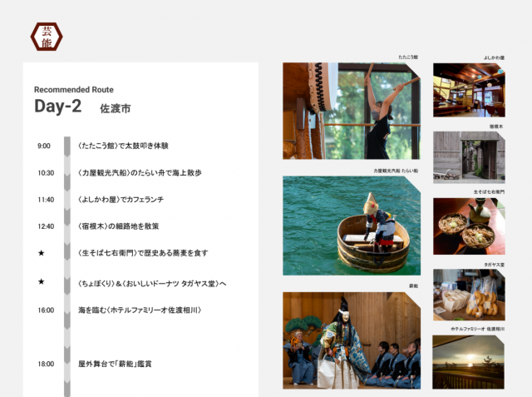Screen dimensions: 532x397
Task: Click the 宿根木 photo caption
Action: pyautogui.click(x=496, y=127)
